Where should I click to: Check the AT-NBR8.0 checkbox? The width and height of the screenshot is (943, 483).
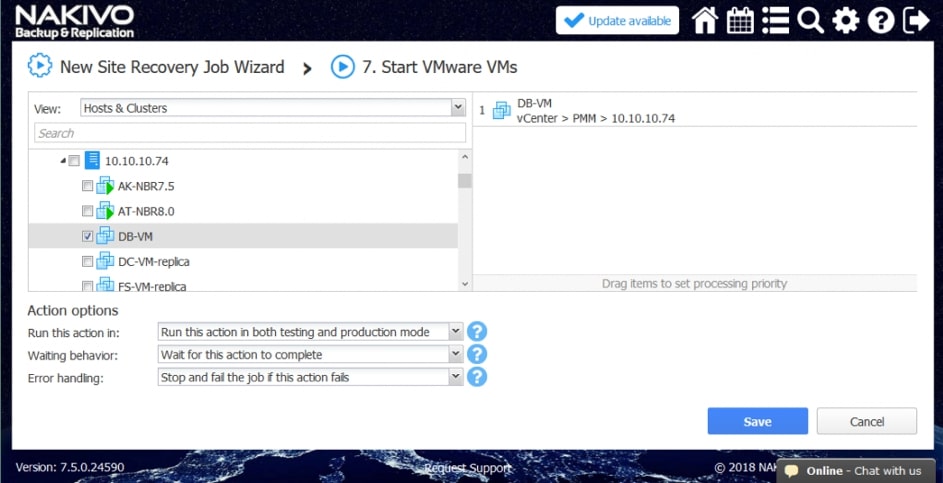point(87,211)
